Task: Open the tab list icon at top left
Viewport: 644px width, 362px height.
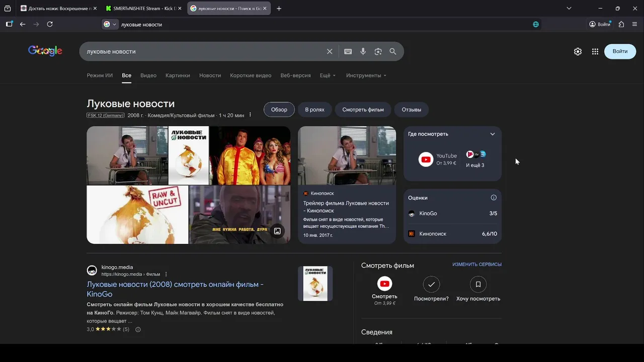Action: tap(8, 9)
